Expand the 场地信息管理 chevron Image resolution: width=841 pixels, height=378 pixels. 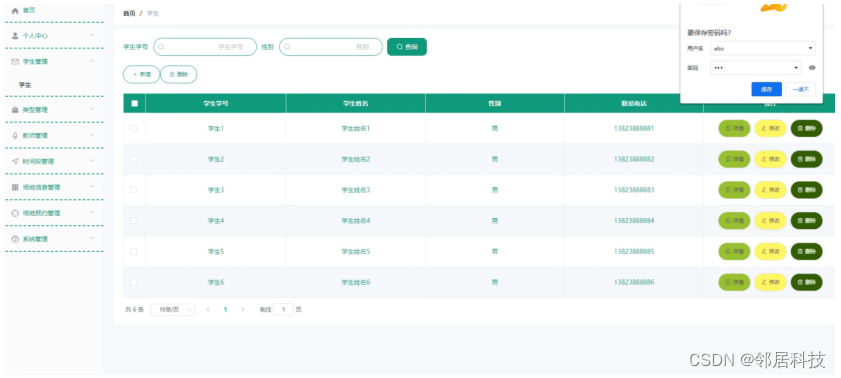[92, 187]
